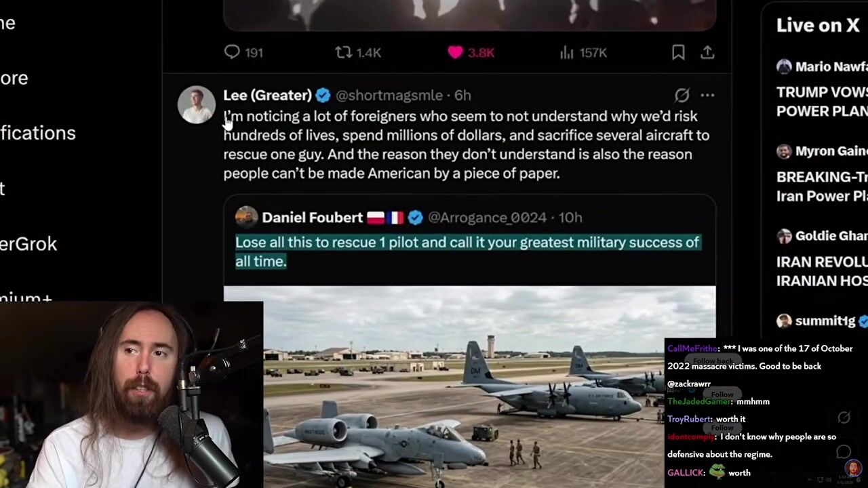Screen dimensions: 868x488
Task: Open three-dot more menu on Lee's post
Action: point(707,95)
